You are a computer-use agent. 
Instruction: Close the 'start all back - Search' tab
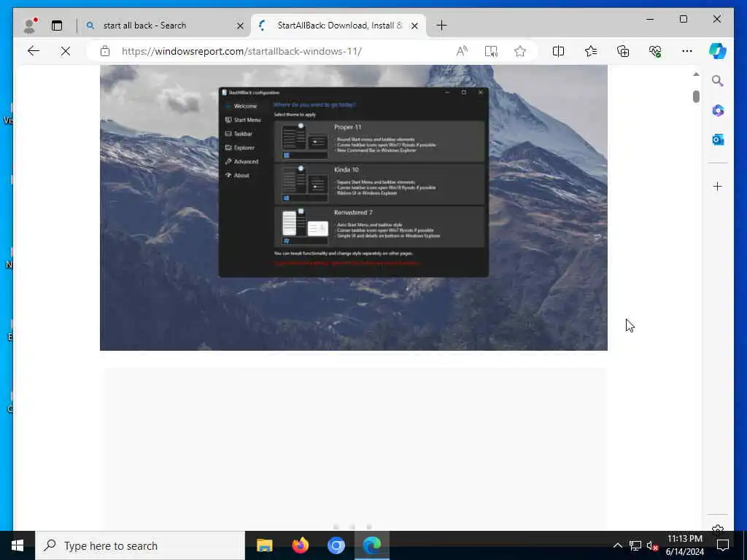click(240, 26)
